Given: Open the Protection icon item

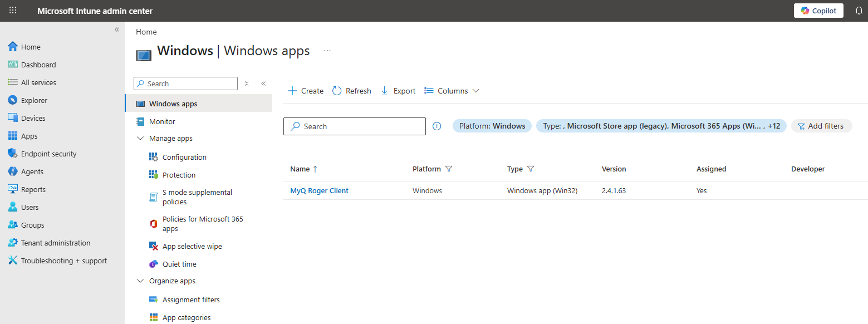Looking at the screenshot, I should (154, 175).
